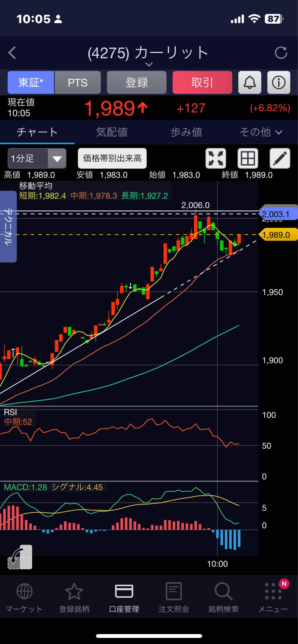The width and height of the screenshot is (298, 644).
Task: Open the 1分足 timeframe dropdown
Action: [37, 158]
